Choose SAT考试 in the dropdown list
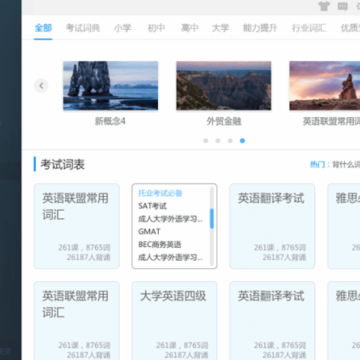This screenshot has height=360, width=360. (x=152, y=206)
